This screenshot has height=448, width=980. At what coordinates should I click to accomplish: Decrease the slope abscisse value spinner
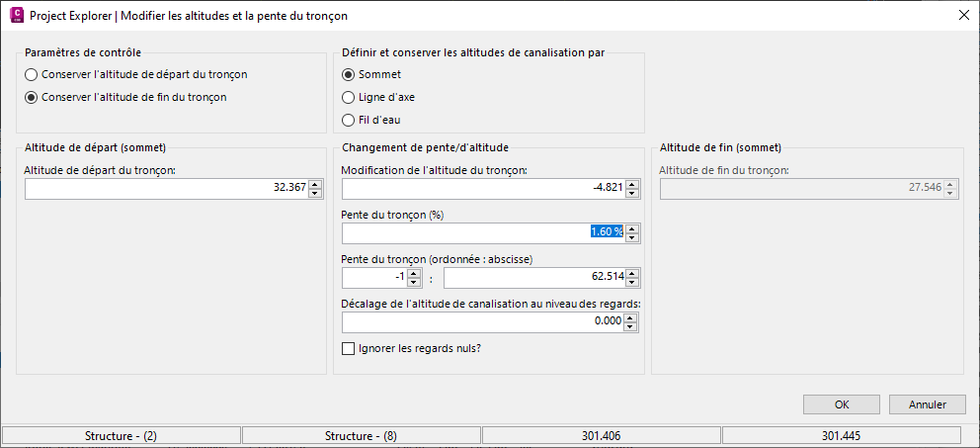coord(632,284)
